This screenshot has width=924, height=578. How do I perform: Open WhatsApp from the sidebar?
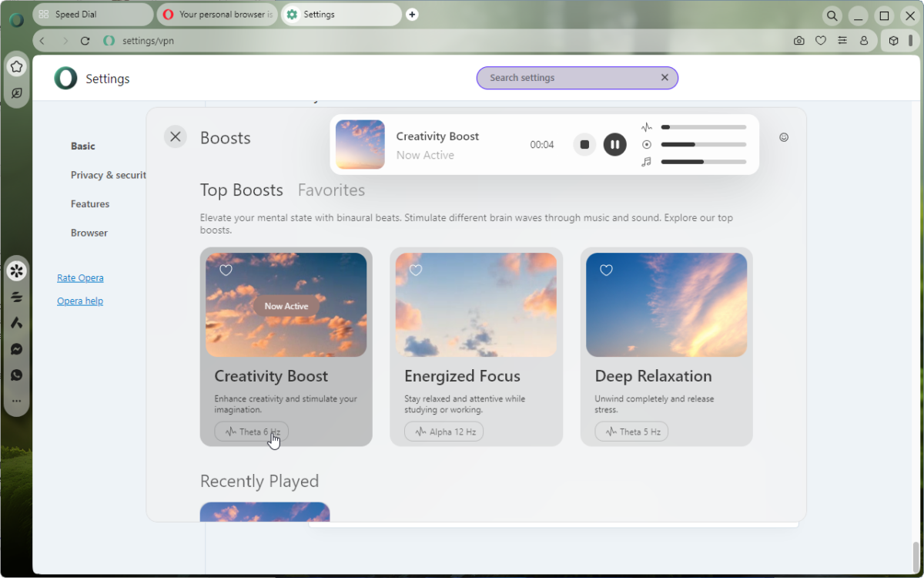[17, 375]
